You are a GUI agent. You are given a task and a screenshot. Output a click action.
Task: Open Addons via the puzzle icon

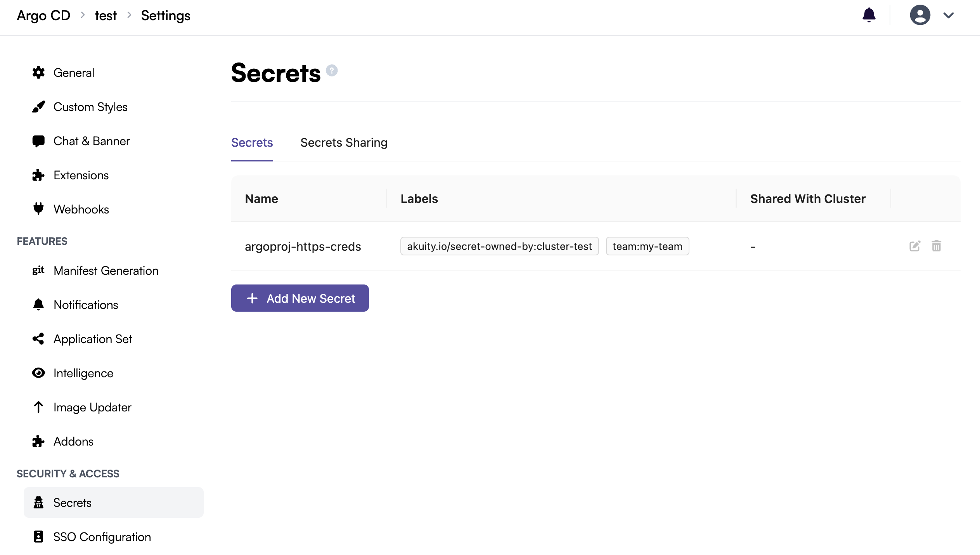pyautogui.click(x=38, y=441)
